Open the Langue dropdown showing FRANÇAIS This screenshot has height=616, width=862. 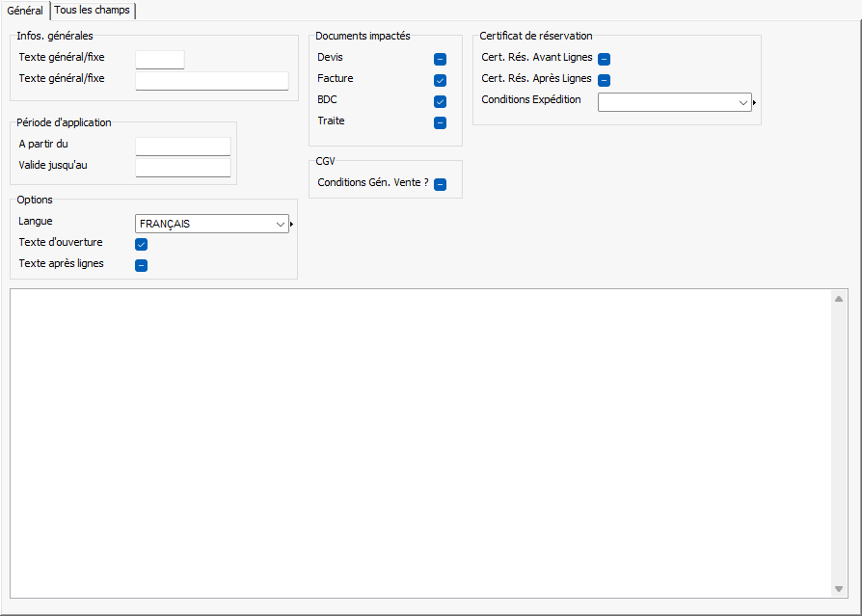(x=211, y=224)
